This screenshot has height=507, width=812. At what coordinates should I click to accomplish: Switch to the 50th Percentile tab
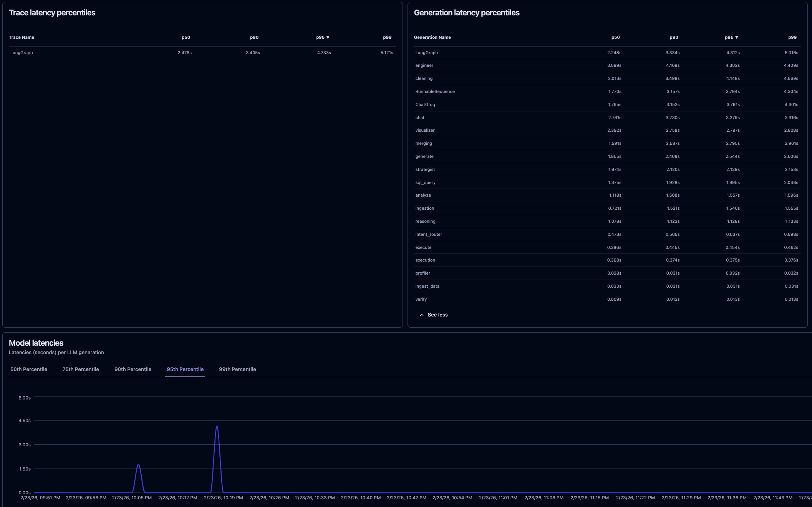pos(29,369)
